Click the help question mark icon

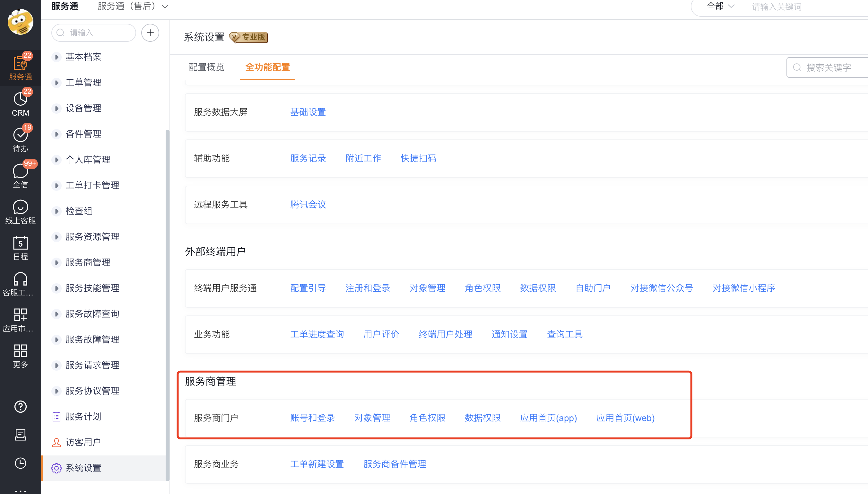coord(20,406)
